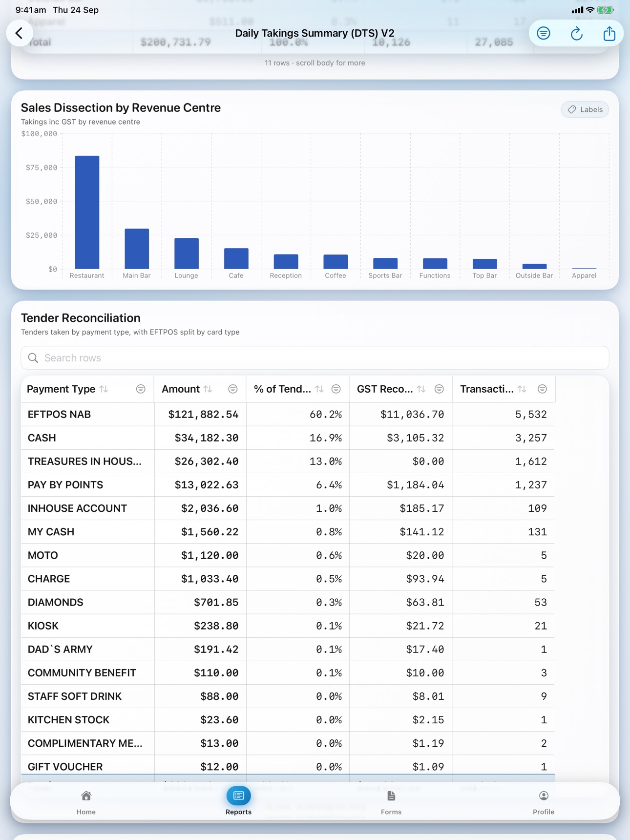
Task: Open the report filter options icon
Action: 544,33
